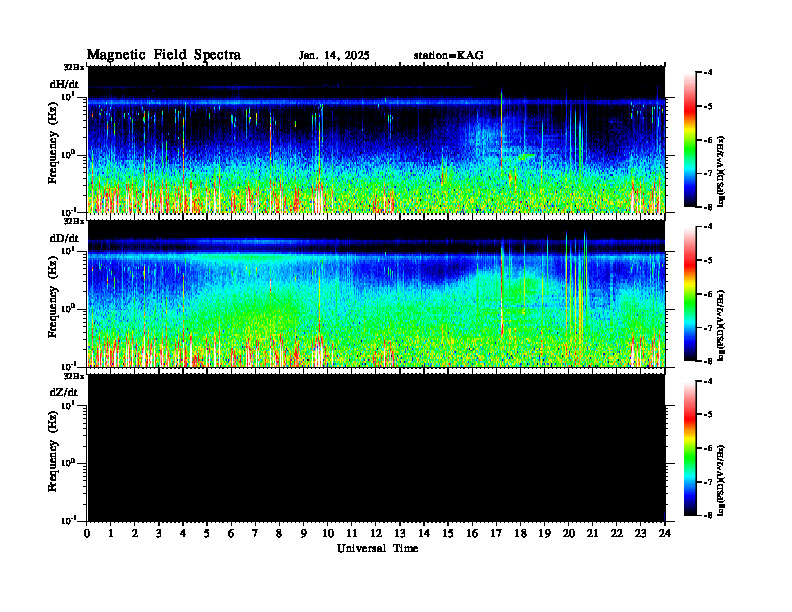Click the 10^0 tick label of dZ/dt
This screenshot has height=612, width=792.
pos(68,462)
